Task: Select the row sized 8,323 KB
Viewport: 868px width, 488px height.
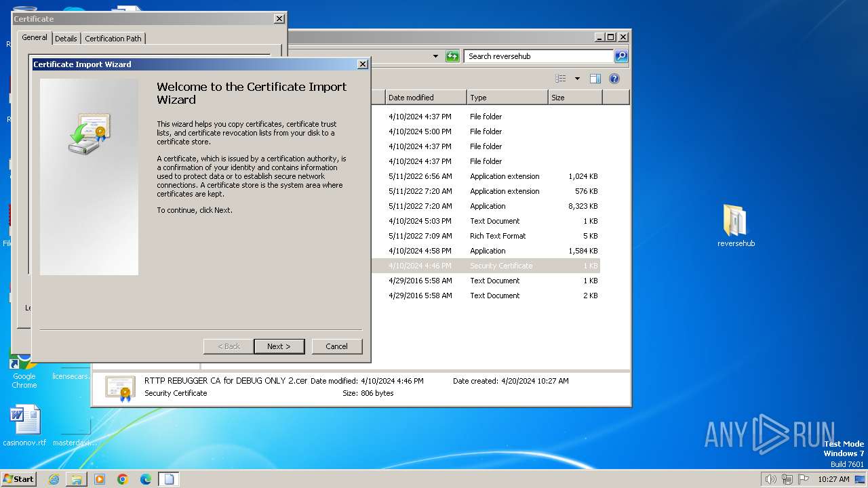Action: click(x=486, y=206)
